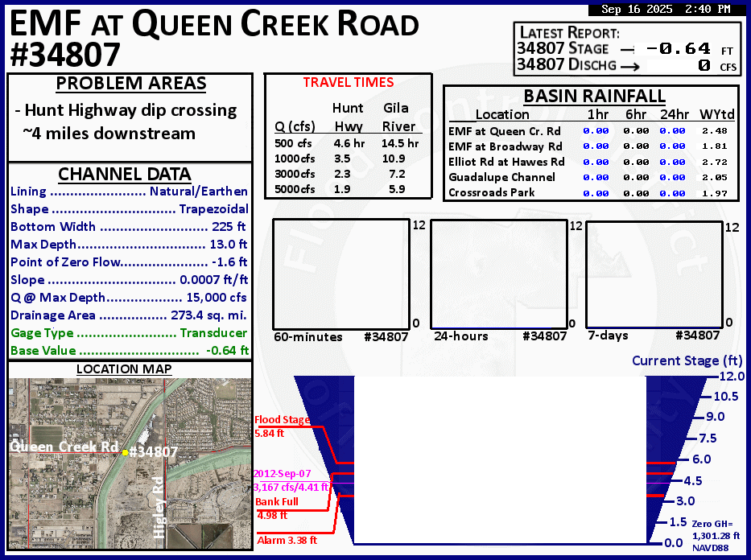Viewport: 751px width, 560px height.
Task: Click EMF at Broadway Rd rainfall row
Action: click(x=588, y=146)
